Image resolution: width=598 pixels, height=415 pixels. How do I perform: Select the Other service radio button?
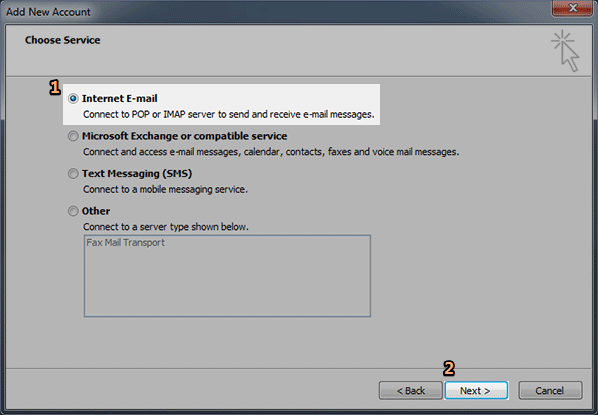point(73,211)
